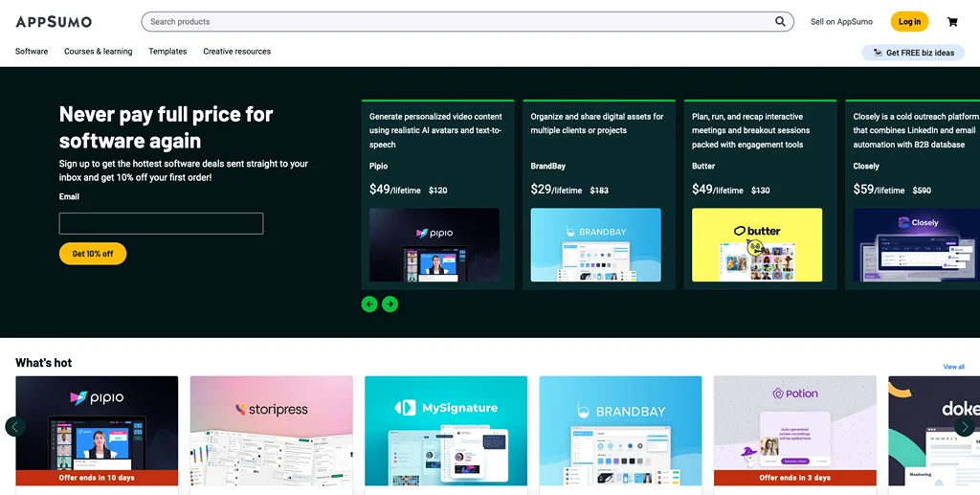Click Get FREE biz ideas button
This screenshot has width=980, height=495.
point(913,53)
